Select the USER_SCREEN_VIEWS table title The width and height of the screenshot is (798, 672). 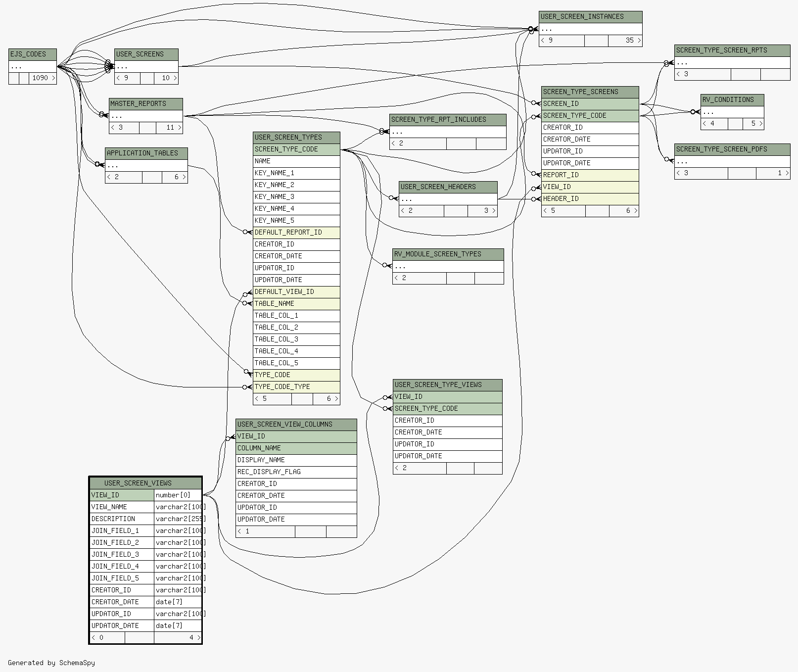click(145, 483)
